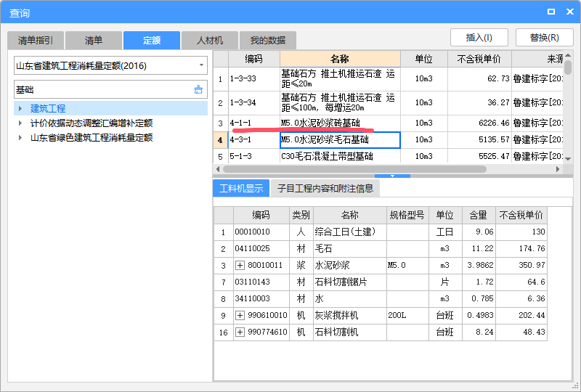Switch to the 清单 tab

tap(94, 41)
